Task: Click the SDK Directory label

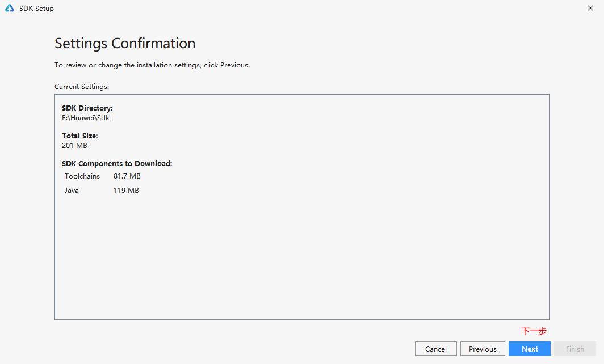Action: click(87, 108)
